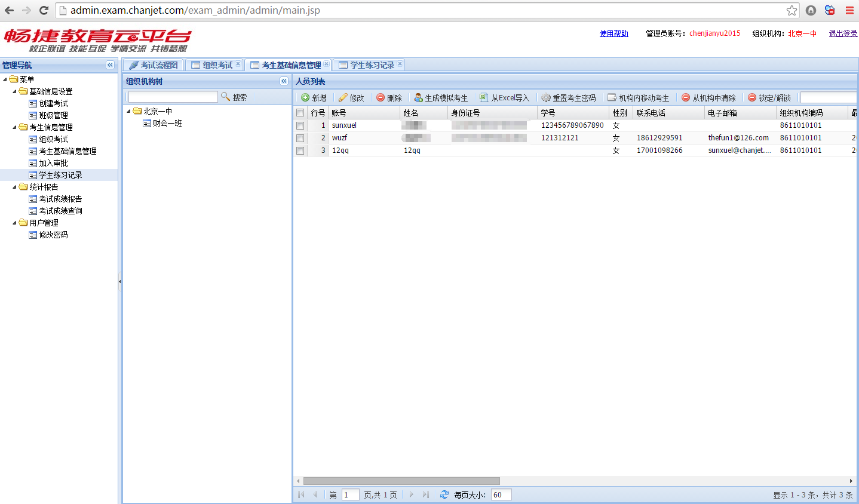
Task: Click the 删除 delete icon
Action: pos(381,98)
